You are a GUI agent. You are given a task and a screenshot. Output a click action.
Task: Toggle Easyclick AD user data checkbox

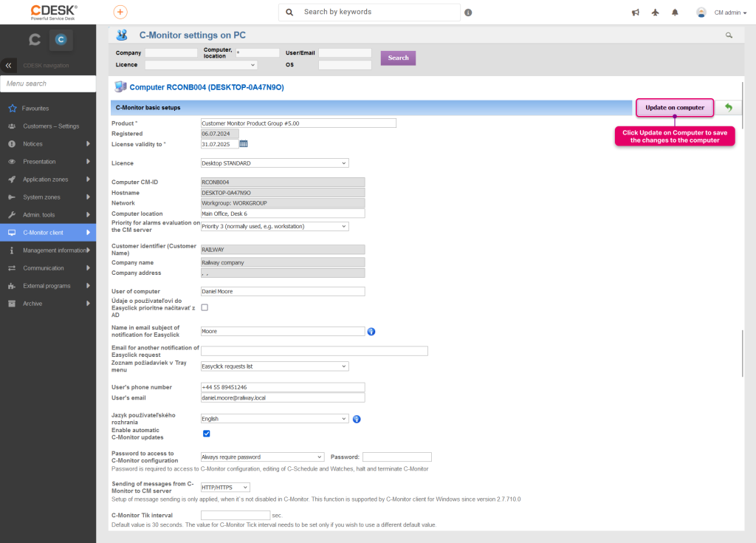click(205, 307)
